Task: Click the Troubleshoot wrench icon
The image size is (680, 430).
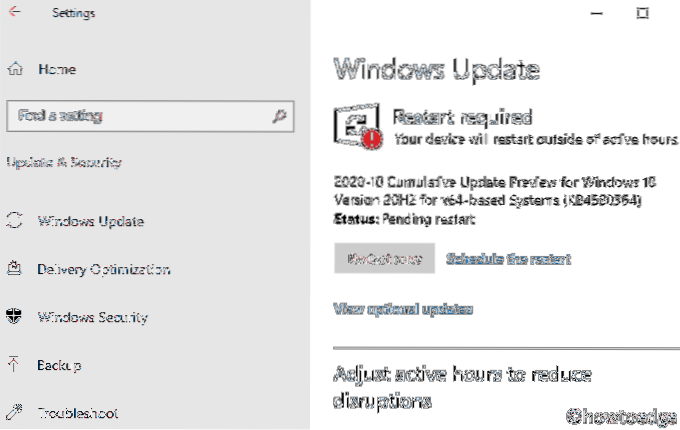Action: click(14, 412)
